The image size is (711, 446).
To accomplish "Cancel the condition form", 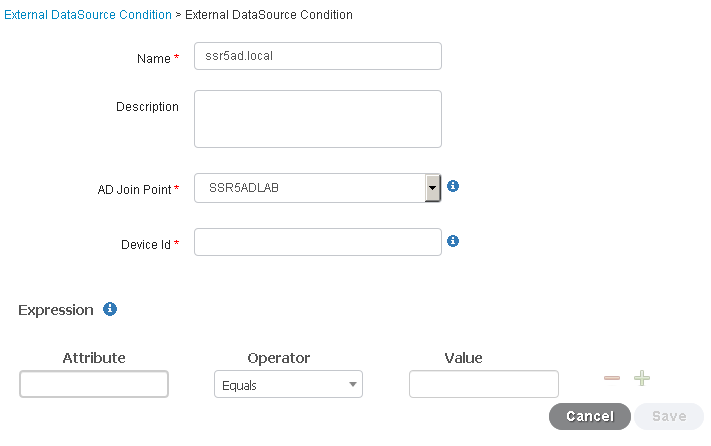I will pos(589,416).
